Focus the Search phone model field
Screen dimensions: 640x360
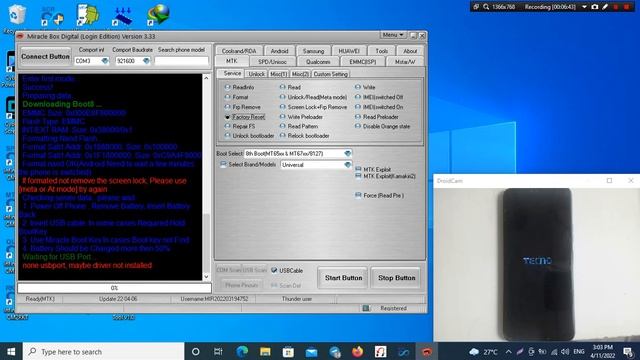pyautogui.click(x=181, y=61)
